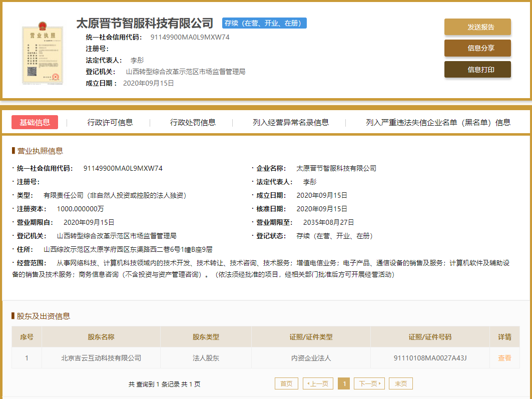
Task: Click business term end date 2035年08月27日
Action: pyautogui.click(x=328, y=223)
